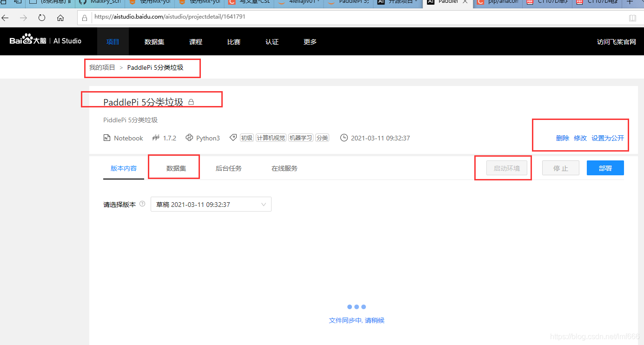Click the address bar URL field

pyautogui.click(x=358, y=18)
